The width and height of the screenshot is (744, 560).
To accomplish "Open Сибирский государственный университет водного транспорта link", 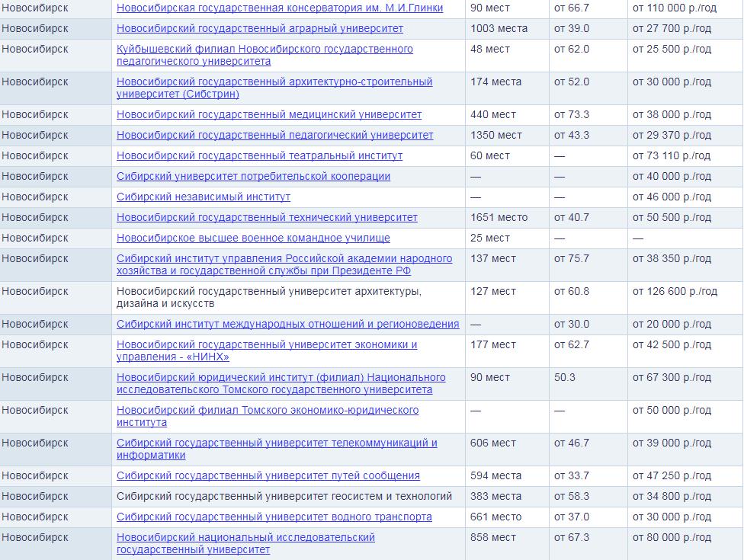I will point(274,517).
